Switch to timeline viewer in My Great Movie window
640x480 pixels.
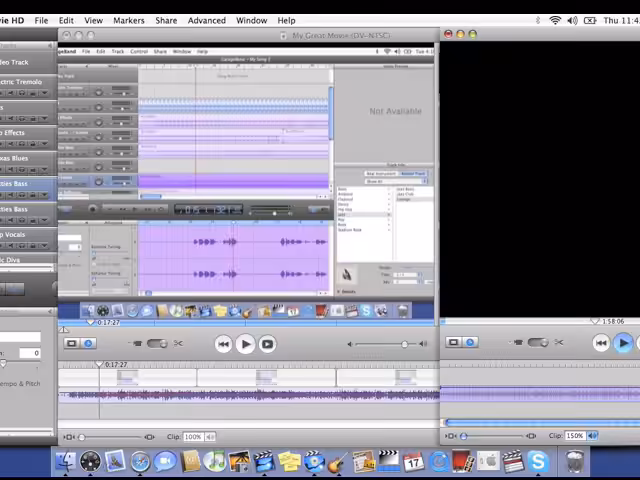click(x=88, y=343)
